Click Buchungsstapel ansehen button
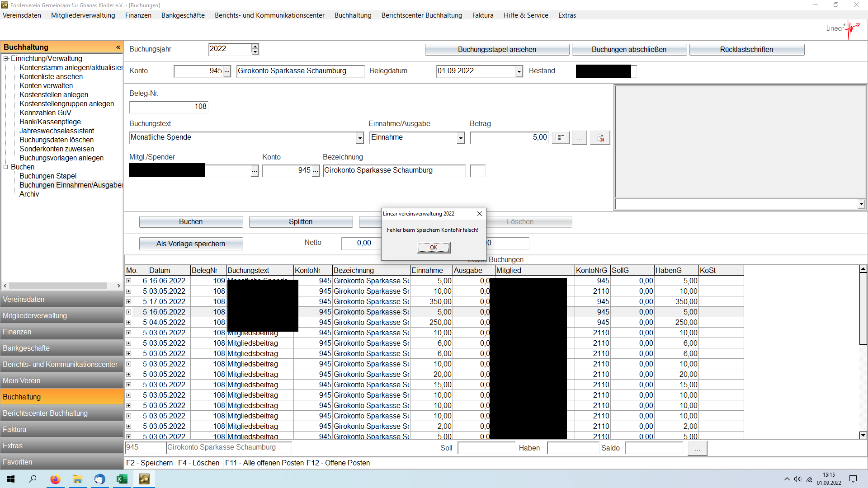The image size is (868, 488). (496, 50)
